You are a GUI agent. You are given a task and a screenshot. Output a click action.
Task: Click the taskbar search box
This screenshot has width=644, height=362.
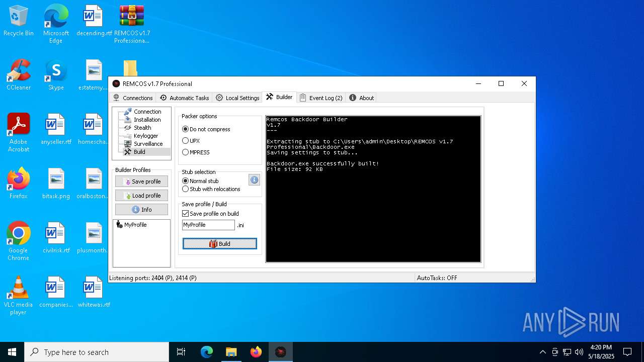[97, 352]
